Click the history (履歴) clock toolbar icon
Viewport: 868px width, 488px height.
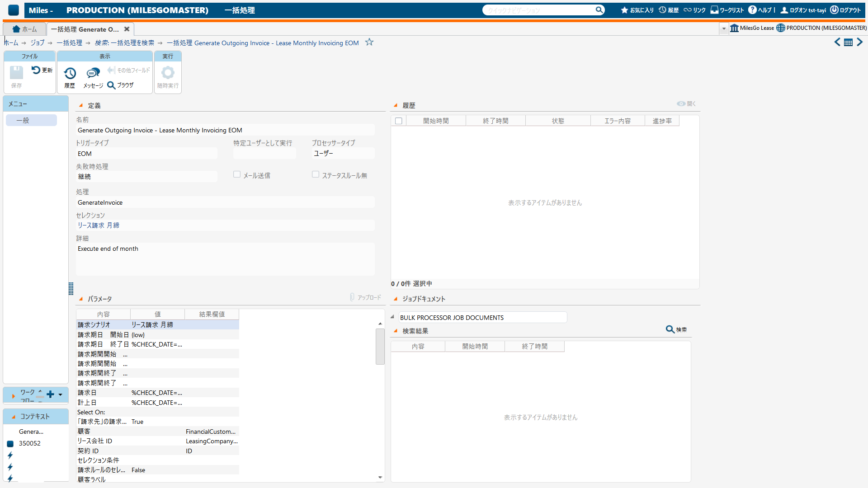[x=70, y=74]
